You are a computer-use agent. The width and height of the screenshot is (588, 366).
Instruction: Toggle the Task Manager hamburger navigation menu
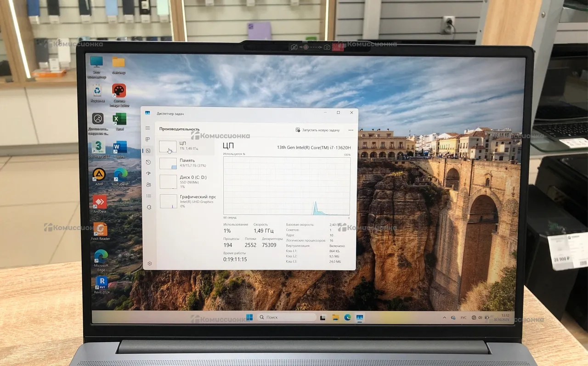point(147,128)
